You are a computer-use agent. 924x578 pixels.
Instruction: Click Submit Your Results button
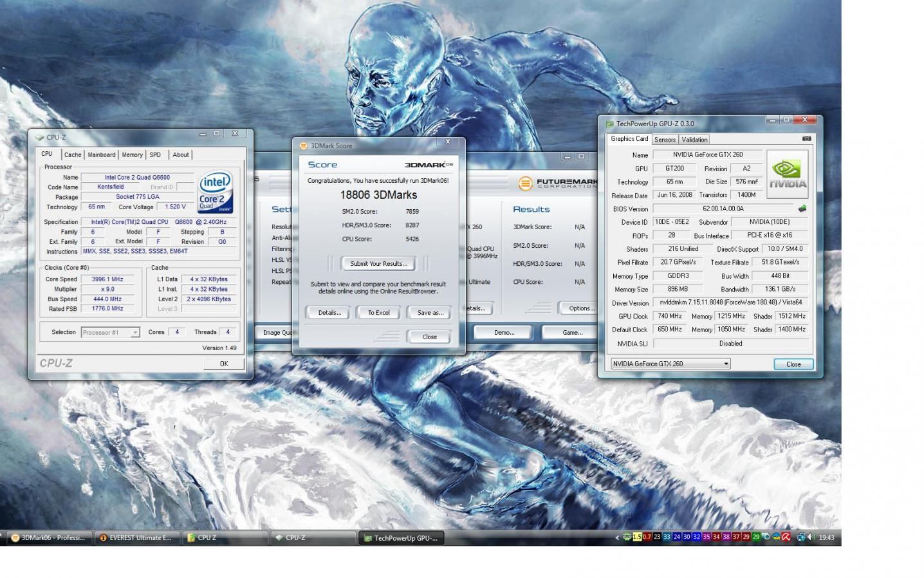pyautogui.click(x=378, y=263)
